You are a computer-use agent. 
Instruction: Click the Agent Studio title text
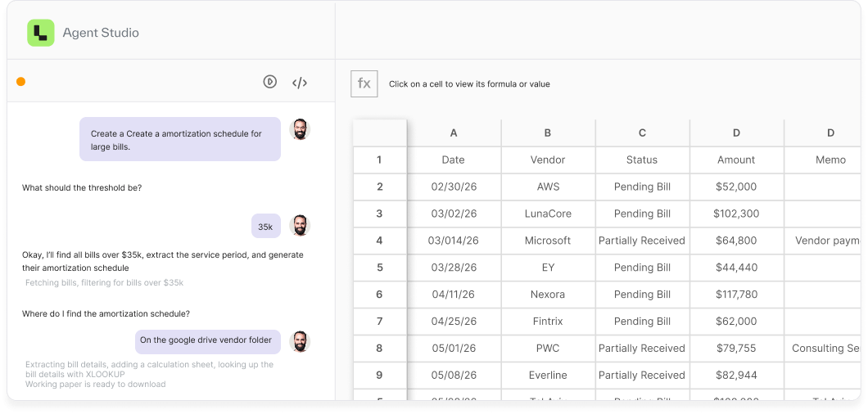(x=101, y=33)
